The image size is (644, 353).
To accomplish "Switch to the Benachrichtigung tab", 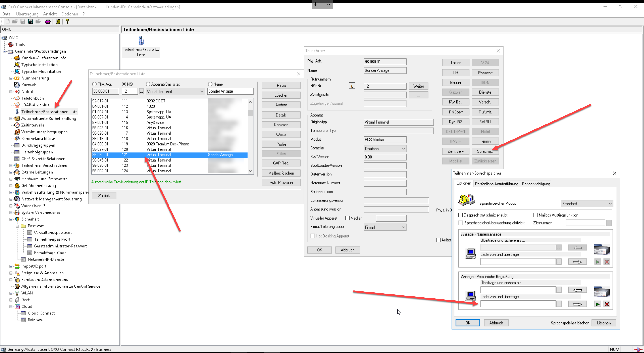I will point(536,184).
